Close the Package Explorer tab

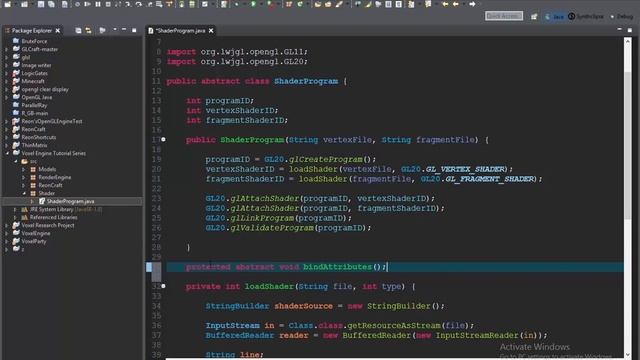pos(58,31)
